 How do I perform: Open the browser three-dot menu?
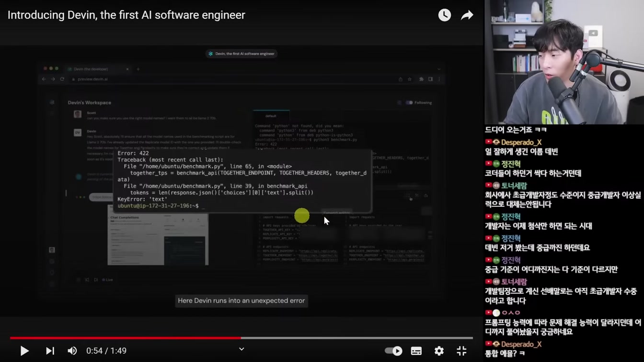tap(439, 79)
